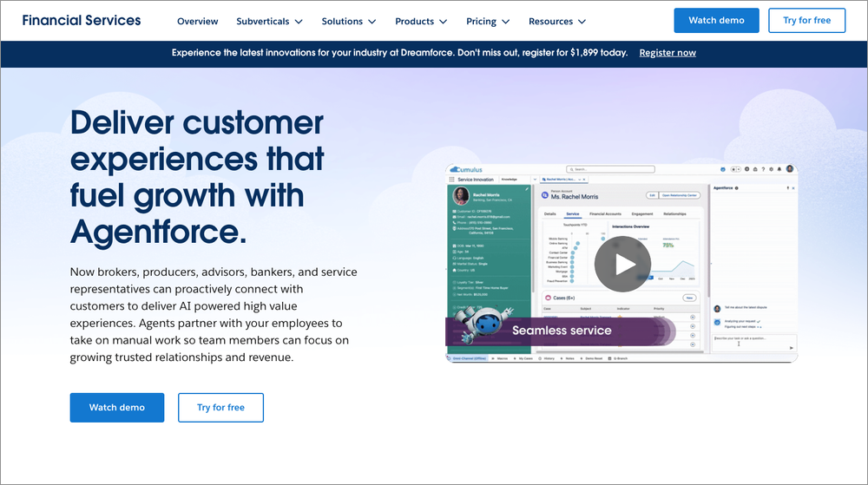Open History in the utility bar

[x=546, y=358]
